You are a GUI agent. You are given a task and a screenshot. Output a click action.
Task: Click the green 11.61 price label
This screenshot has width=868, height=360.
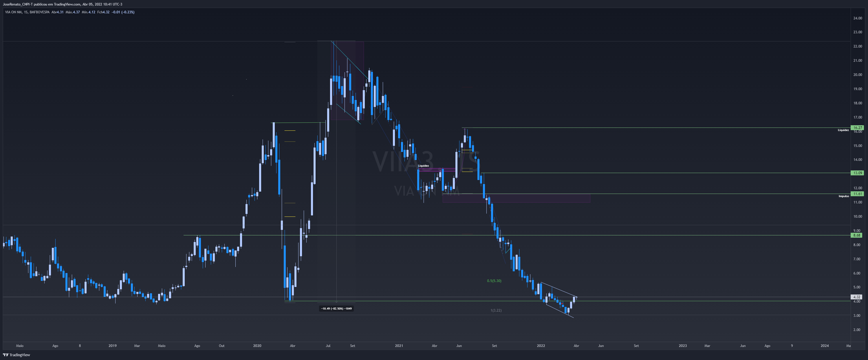point(857,194)
